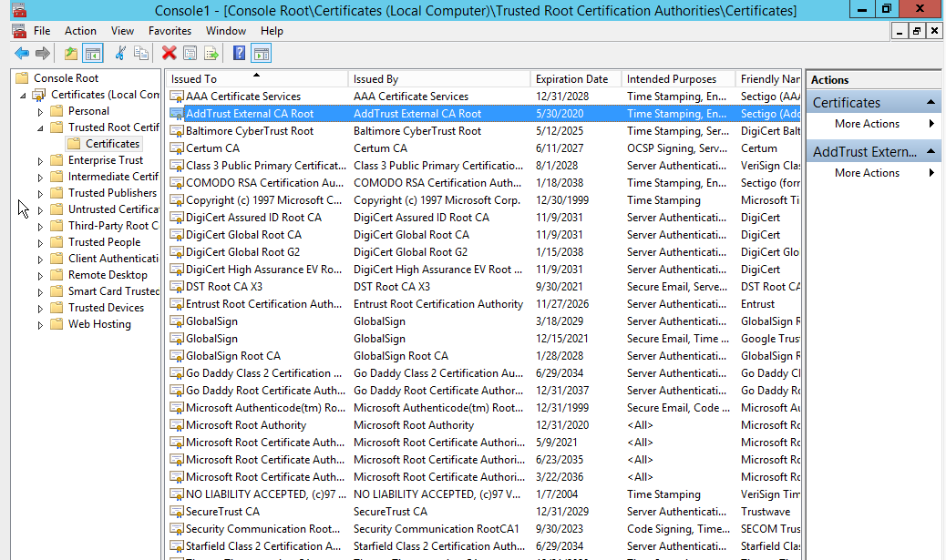Click the Trusted Devices folder icon

(x=57, y=308)
